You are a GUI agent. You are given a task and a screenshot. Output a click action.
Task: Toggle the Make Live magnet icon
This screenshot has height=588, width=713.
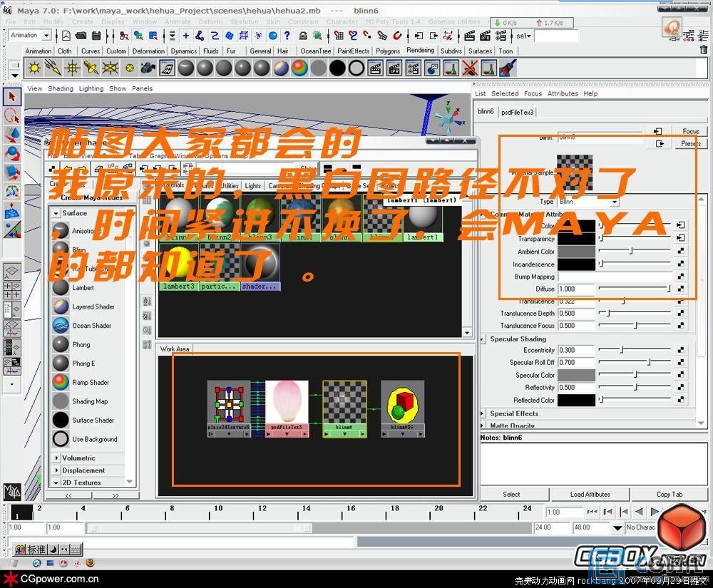coord(397,36)
